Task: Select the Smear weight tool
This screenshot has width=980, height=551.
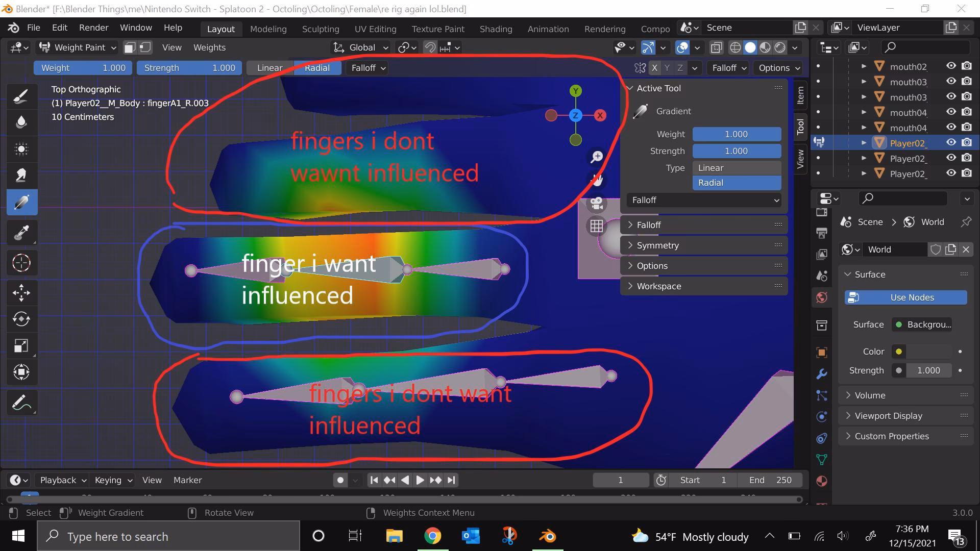Action: point(21,176)
